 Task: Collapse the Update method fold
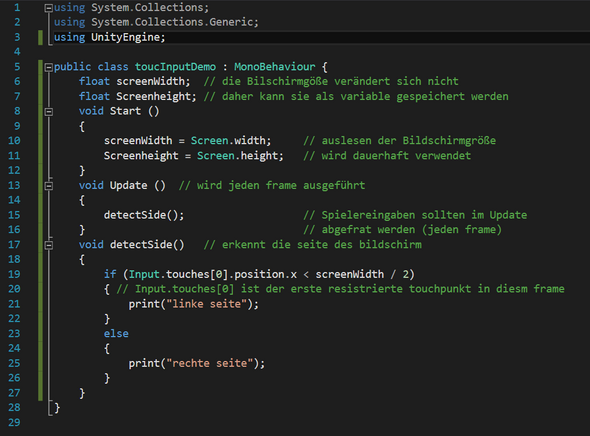coord(49,186)
